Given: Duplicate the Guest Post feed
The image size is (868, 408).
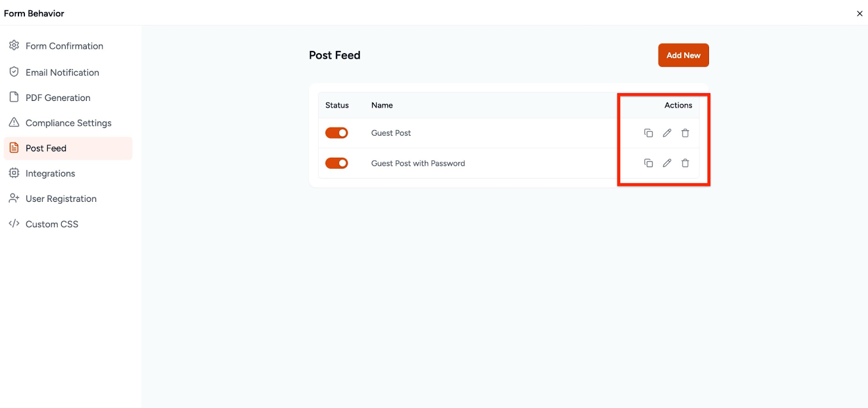Looking at the screenshot, I should pos(649,133).
